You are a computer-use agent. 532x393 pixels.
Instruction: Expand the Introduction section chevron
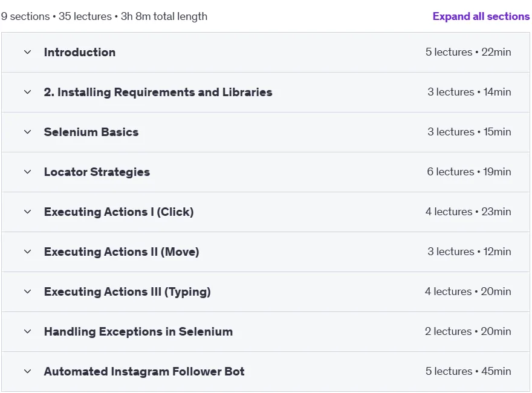point(27,52)
